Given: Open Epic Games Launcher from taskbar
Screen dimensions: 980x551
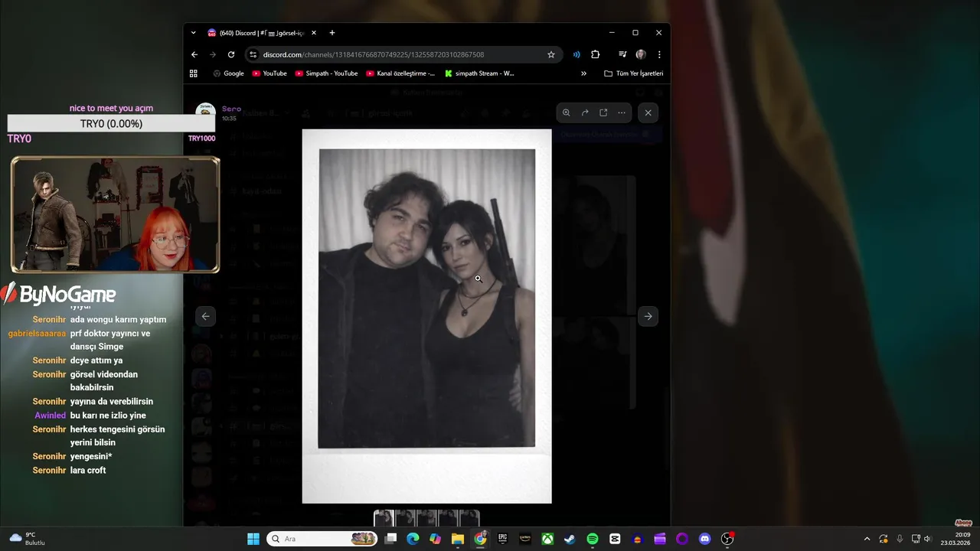Looking at the screenshot, I should coord(502,539).
